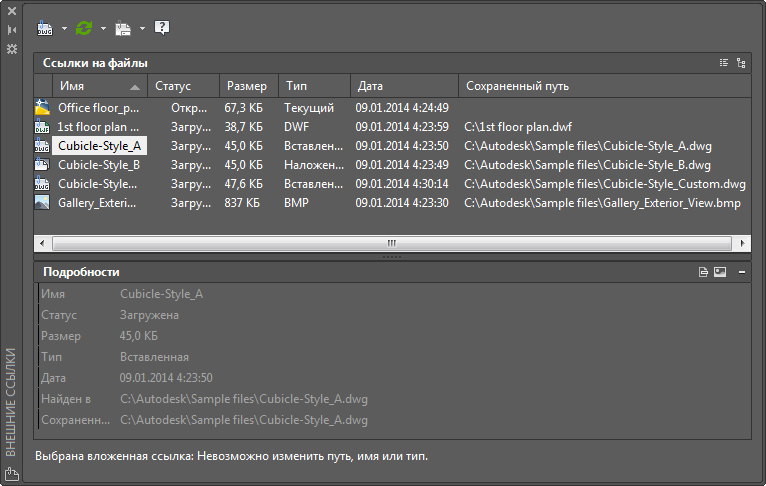Click the Найден в path value
766x486 pixels.
[x=244, y=399]
